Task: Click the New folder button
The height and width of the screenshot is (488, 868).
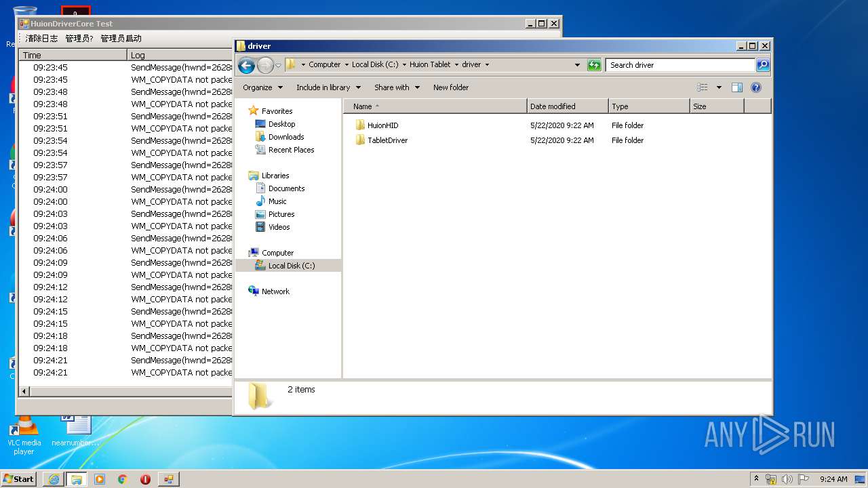Action: [451, 87]
